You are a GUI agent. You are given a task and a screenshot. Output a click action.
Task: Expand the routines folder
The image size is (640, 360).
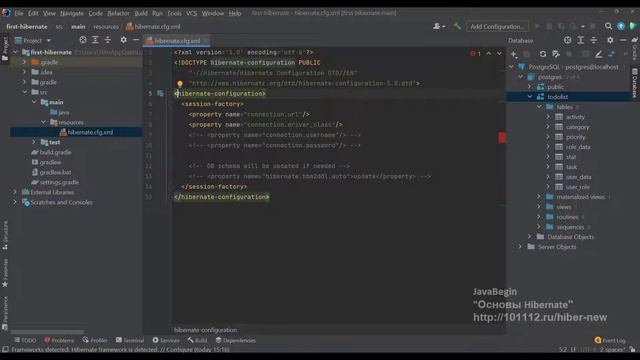pyautogui.click(x=539, y=217)
